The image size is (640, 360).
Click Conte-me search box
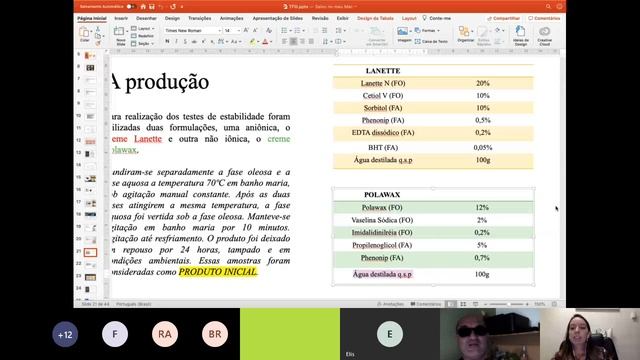pyautogui.click(x=437, y=18)
